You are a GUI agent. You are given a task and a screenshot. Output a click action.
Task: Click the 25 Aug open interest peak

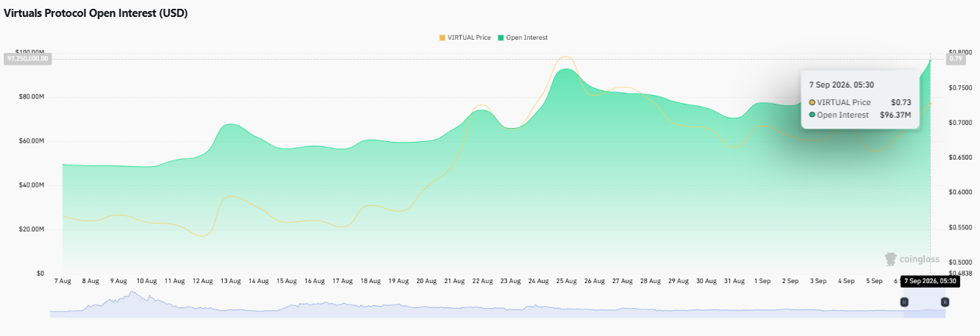coord(565,69)
